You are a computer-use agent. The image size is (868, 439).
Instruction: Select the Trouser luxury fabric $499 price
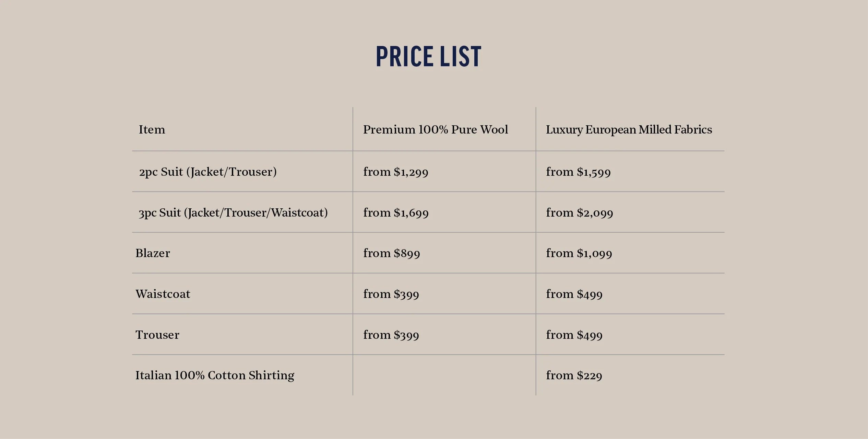tap(574, 335)
